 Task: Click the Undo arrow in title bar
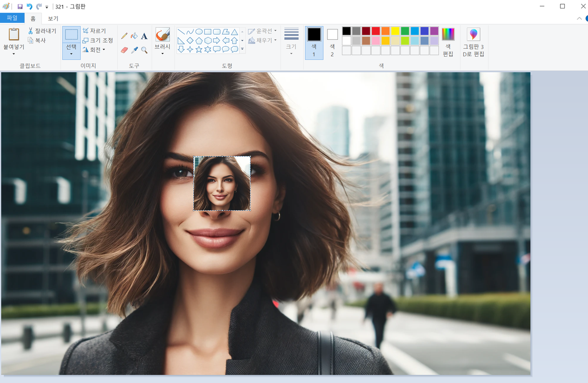tap(29, 6)
